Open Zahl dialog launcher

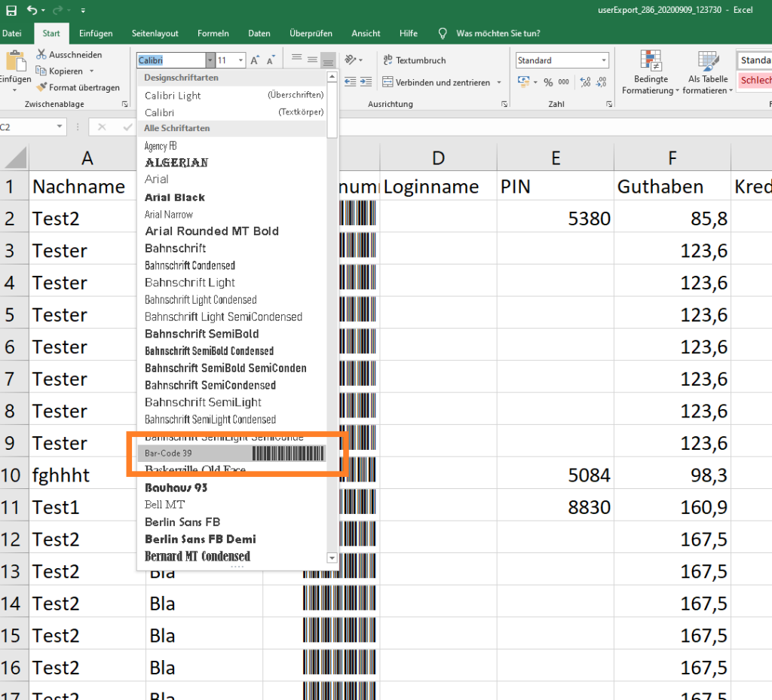pyautogui.click(x=609, y=104)
